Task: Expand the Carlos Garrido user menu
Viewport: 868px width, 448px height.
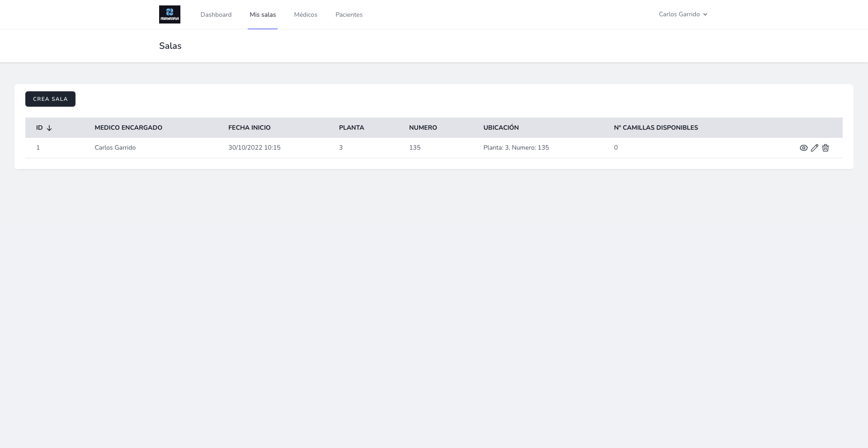Action: (x=683, y=14)
